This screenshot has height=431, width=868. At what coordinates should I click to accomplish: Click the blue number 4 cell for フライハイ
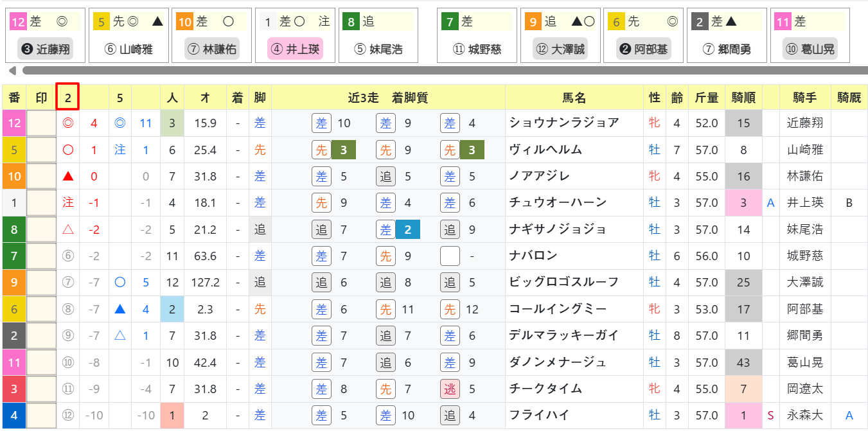point(14,415)
